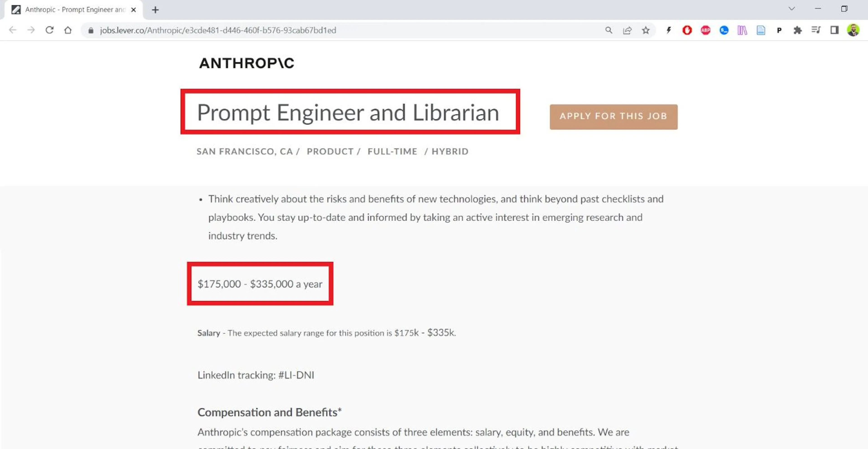The height and width of the screenshot is (449, 868).
Task: Share this page from the address bar
Action: pos(627,30)
